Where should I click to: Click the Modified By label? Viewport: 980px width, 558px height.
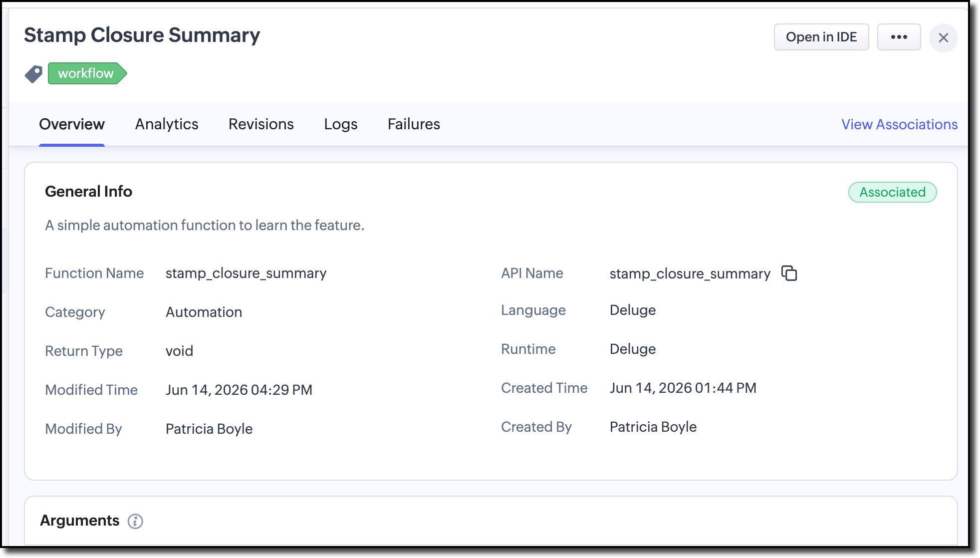[83, 429]
